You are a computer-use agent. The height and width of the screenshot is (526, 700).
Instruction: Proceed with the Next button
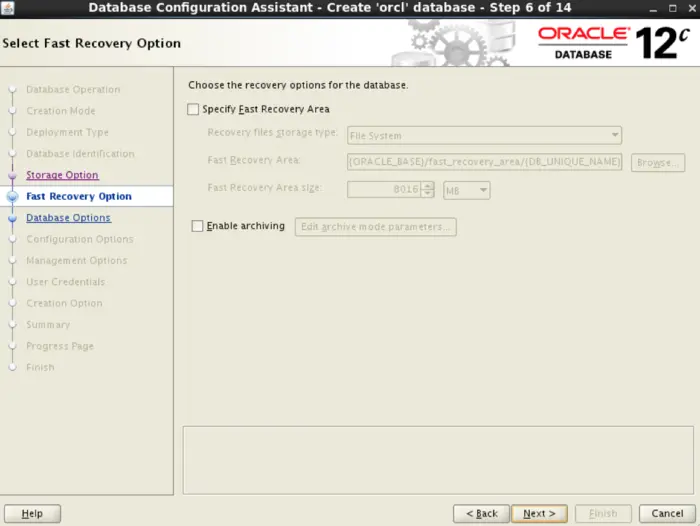point(539,513)
